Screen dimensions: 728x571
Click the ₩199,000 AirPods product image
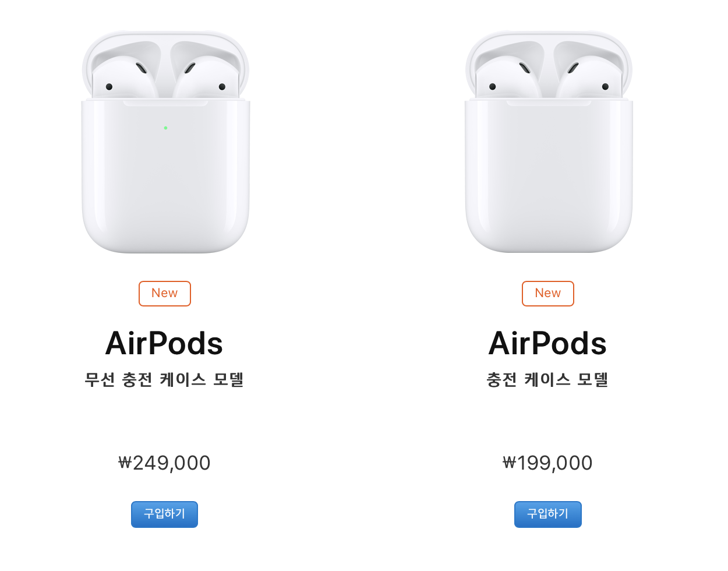coord(549,175)
